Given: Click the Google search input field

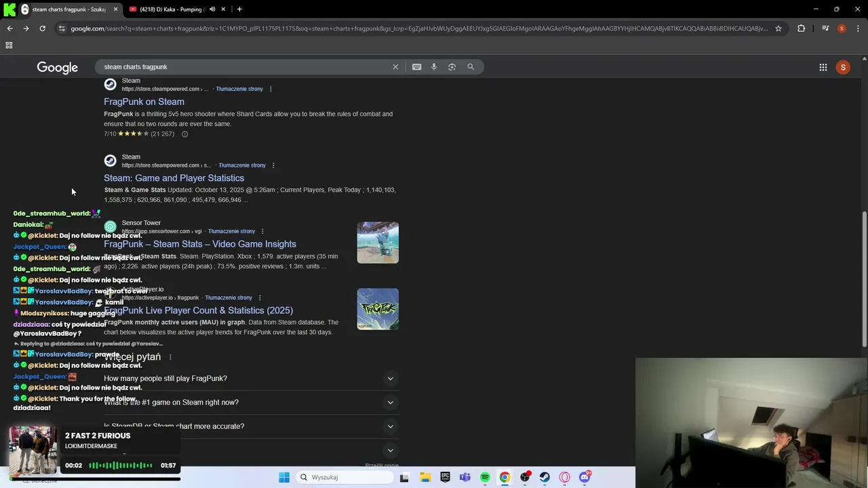Looking at the screenshot, I should [244, 67].
